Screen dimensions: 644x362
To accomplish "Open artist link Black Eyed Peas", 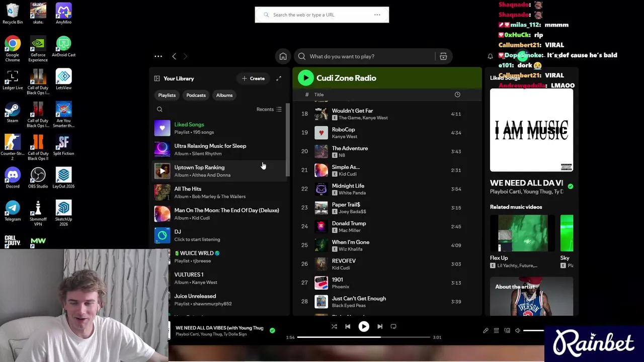I will [350, 305].
